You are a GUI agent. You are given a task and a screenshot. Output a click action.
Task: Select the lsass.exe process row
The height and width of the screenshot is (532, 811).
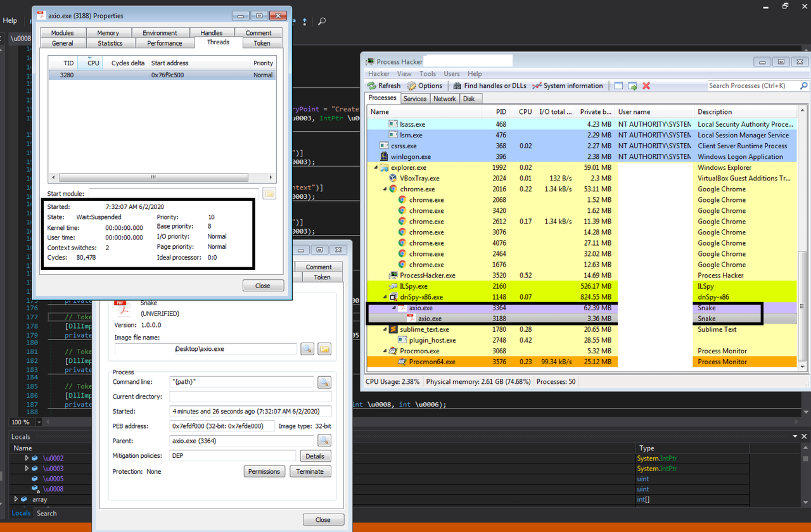point(583,124)
